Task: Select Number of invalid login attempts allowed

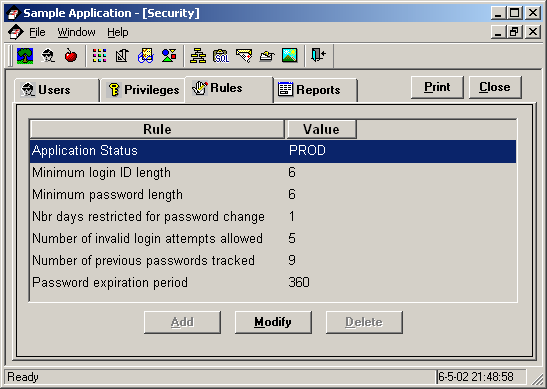Action: pos(273,239)
